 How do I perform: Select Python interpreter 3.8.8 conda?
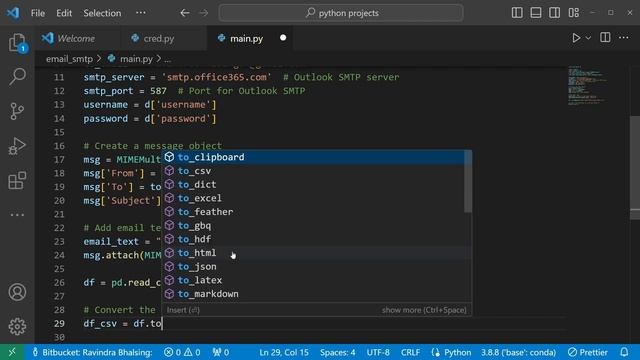pyautogui.click(x=518, y=352)
